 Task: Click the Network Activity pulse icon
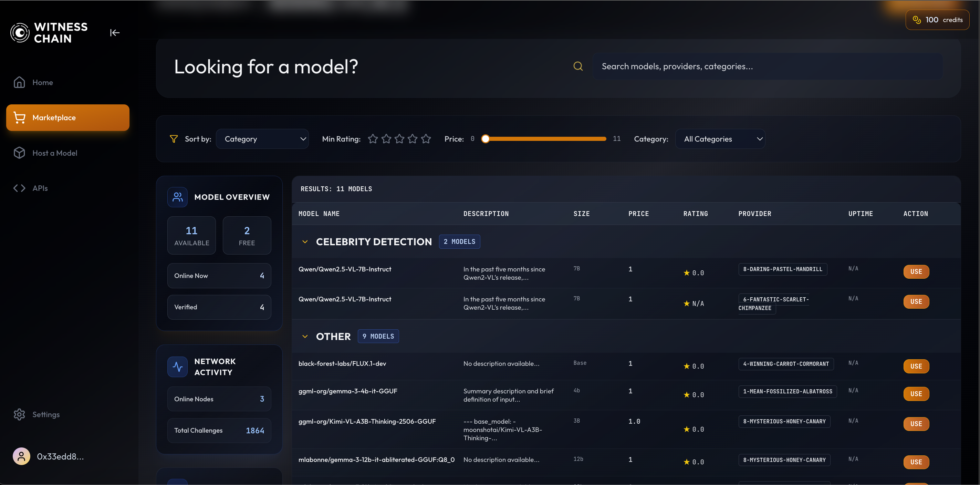(177, 367)
